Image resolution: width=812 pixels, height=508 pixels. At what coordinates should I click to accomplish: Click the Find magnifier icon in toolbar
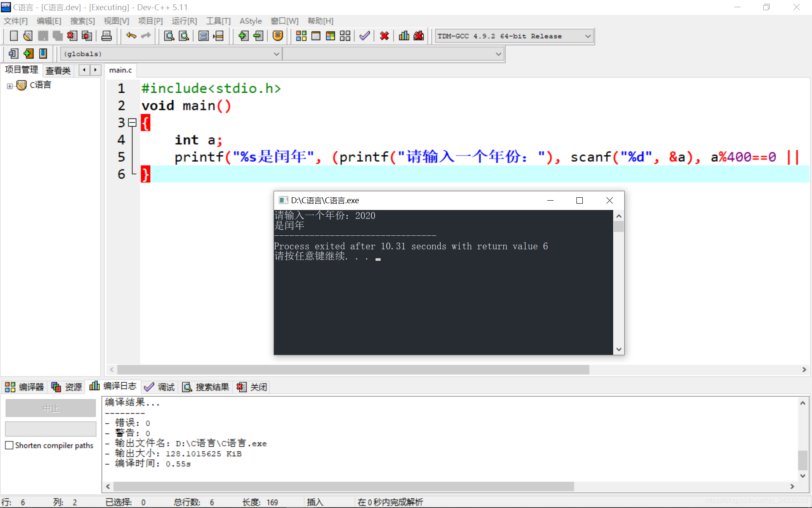coord(169,36)
